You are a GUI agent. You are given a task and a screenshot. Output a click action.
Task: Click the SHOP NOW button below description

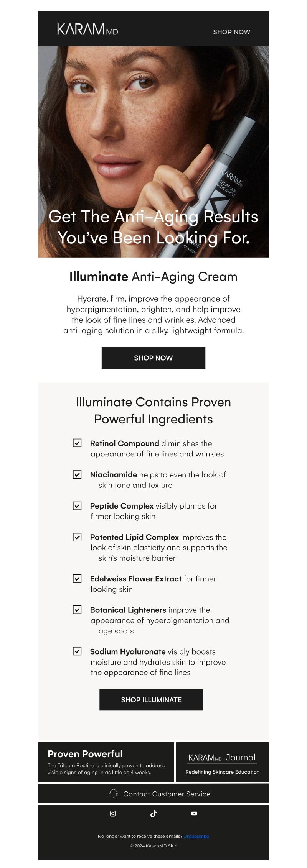pos(153,358)
